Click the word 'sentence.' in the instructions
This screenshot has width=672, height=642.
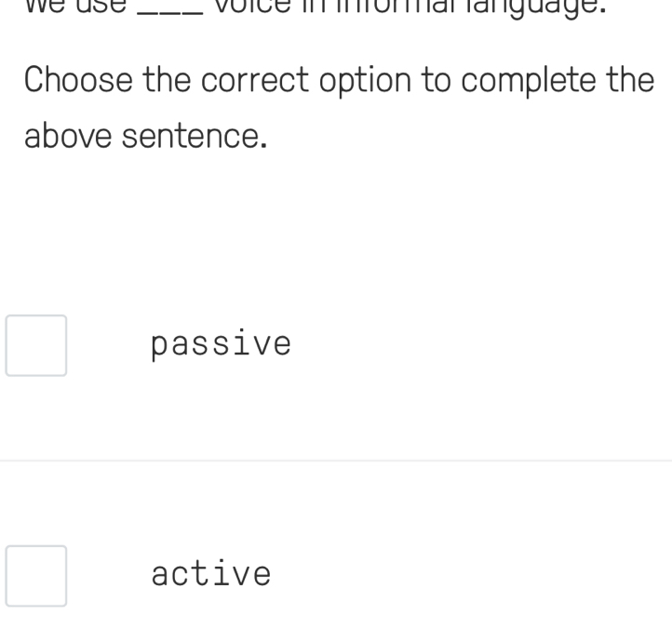click(x=195, y=136)
